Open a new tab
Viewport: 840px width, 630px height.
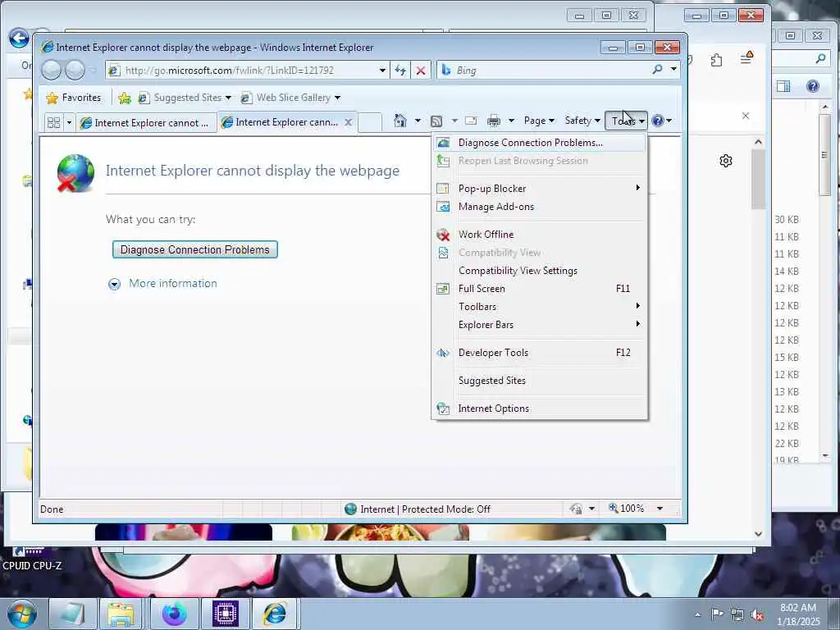tap(370, 122)
